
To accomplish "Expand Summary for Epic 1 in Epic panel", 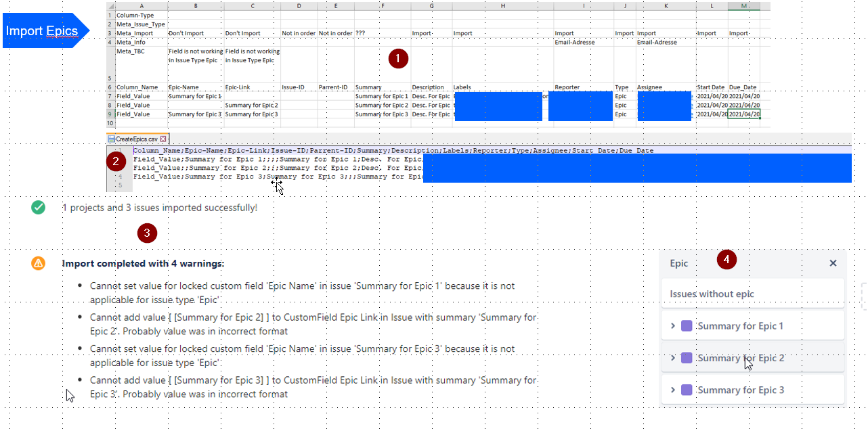I will (673, 326).
